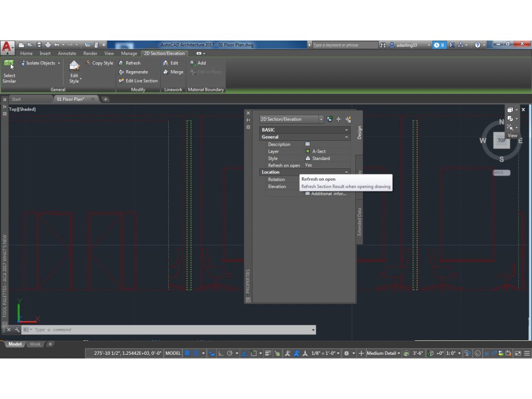The width and height of the screenshot is (532, 399).
Task: Click the plus button to add a new drawing tab
Action: pyautogui.click(x=105, y=99)
